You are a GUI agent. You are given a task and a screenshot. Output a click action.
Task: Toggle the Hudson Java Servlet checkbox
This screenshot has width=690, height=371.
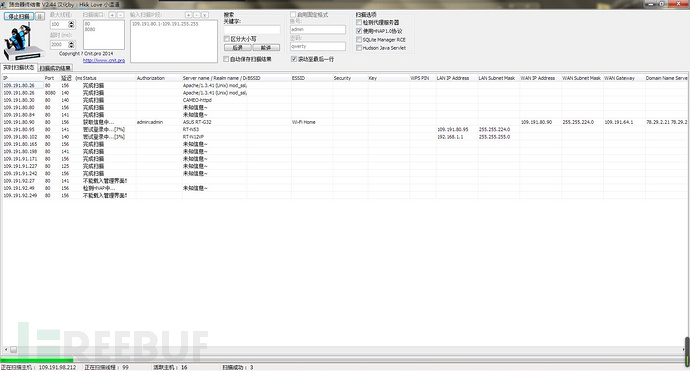(x=359, y=48)
